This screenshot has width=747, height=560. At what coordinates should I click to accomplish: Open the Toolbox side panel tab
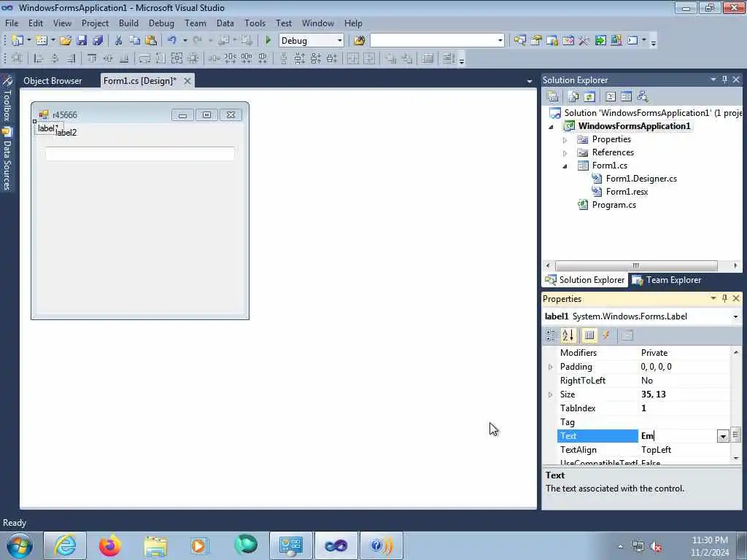tap(7, 98)
